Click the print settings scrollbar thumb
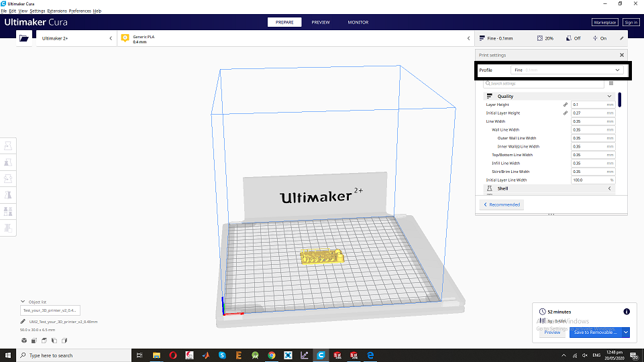This screenshot has height=362, width=644. coord(619,100)
